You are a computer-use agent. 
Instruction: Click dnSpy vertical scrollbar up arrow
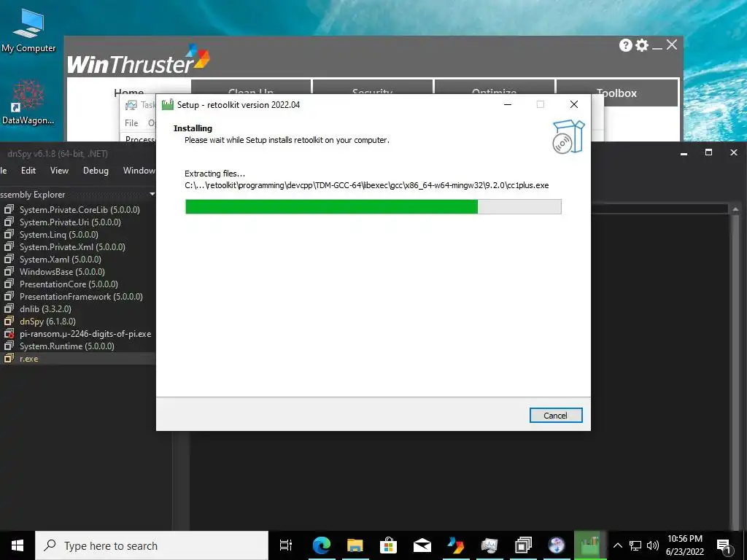click(735, 209)
